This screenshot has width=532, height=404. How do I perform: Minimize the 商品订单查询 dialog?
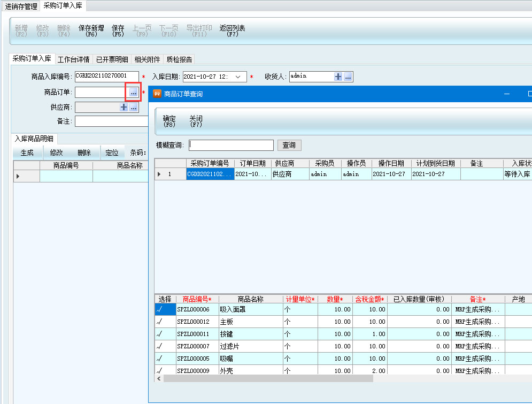507,94
